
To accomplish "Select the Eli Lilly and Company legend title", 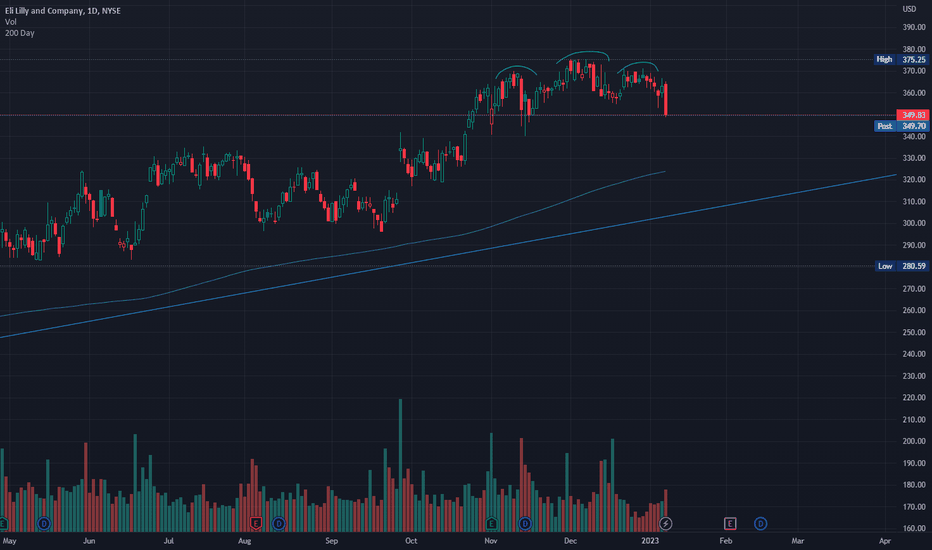I will coord(62,11).
